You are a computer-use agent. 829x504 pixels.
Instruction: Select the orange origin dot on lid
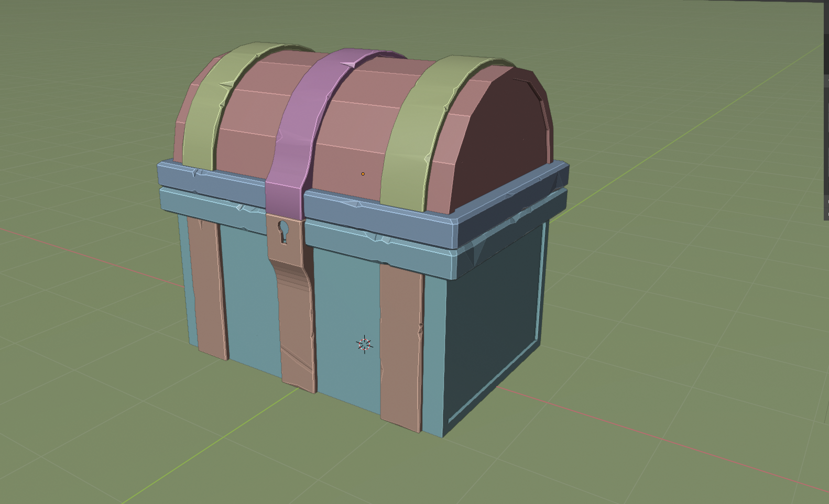coord(363,174)
